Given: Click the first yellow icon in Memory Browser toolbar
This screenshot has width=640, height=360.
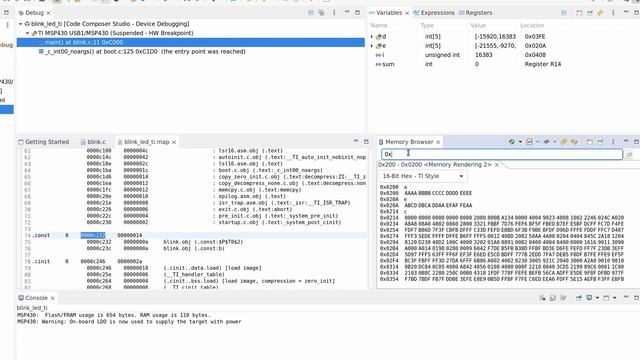Looking at the screenshot, I should [x=564, y=142].
